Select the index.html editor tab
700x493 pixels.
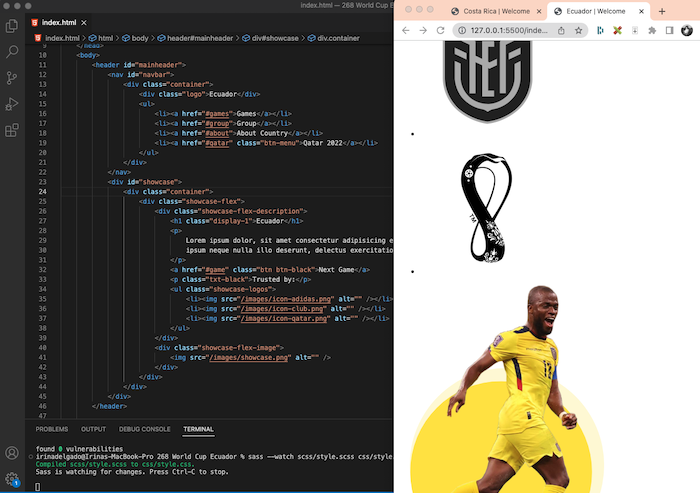click(58, 22)
